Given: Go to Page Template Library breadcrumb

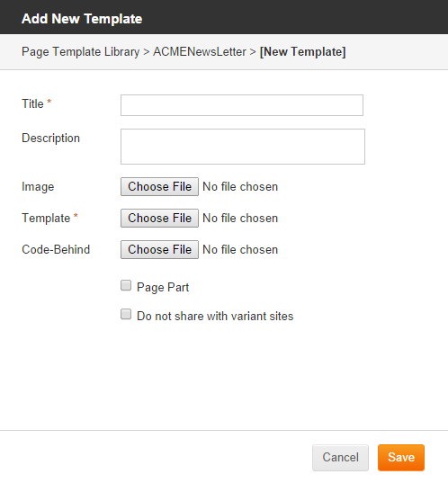Looking at the screenshot, I should point(81,52).
